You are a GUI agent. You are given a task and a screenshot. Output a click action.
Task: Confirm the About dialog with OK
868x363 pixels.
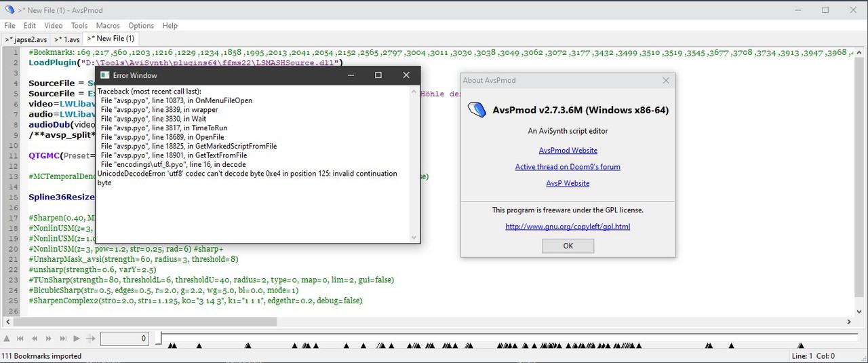pyautogui.click(x=568, y=246)
